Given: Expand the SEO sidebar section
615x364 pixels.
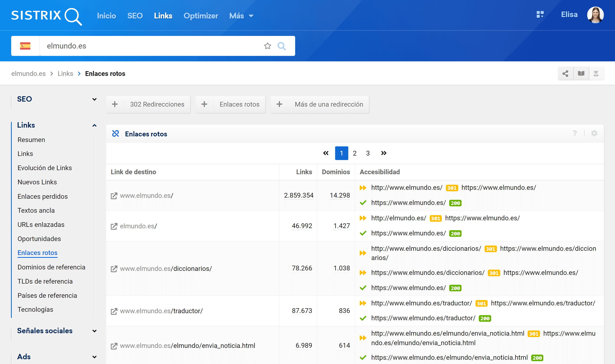Looking at the screenshot, I should [x=94, y=99].
